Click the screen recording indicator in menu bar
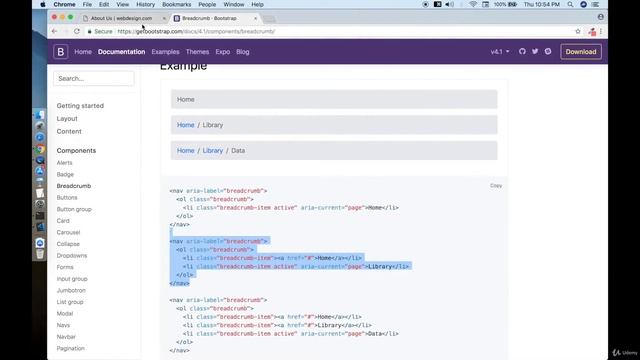 click(x=425, y=4)
